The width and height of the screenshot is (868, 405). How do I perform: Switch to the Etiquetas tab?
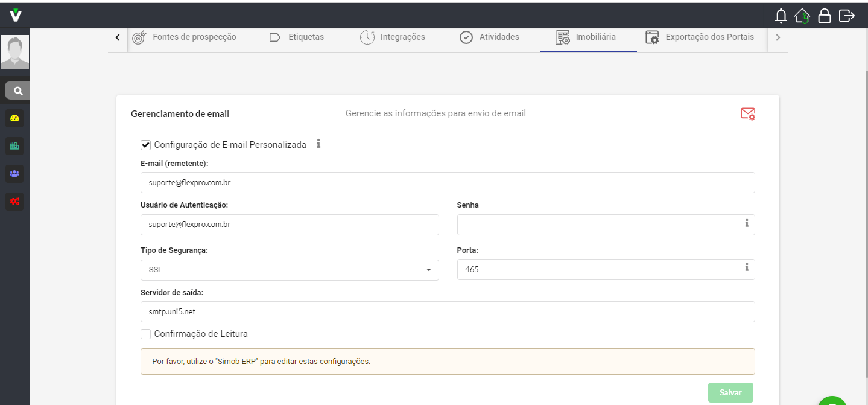click(x=297, y=37)
